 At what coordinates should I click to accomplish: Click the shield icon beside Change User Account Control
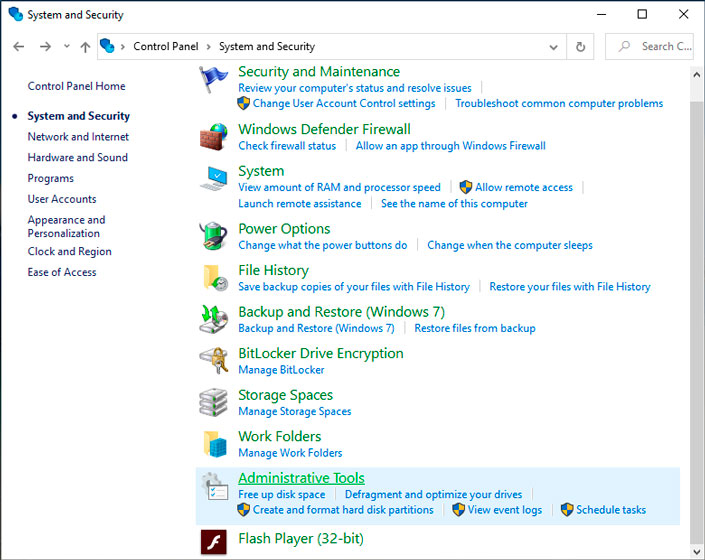243,103
